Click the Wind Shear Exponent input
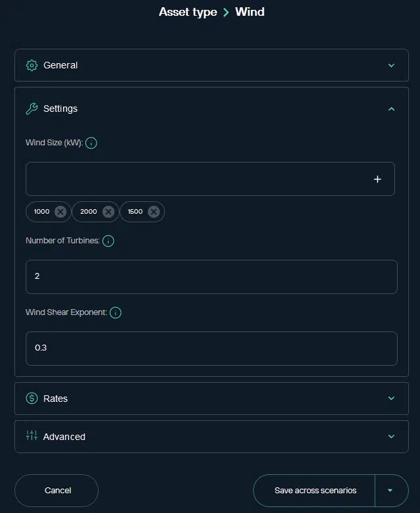Image resolution: width=420 pixels, height=513 pixels. coord(211,349)
